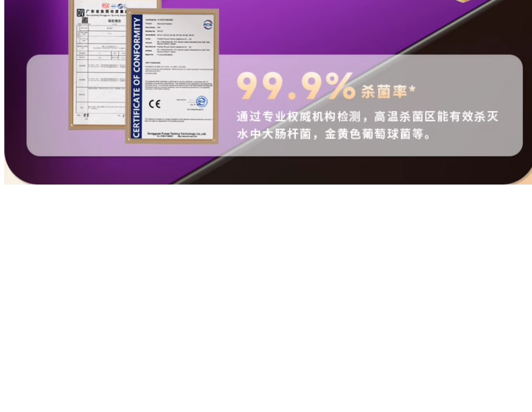The height and width of the screenshot is (412, 532).
Task: Click the gold ornament at the top-right corner
Action: (463, 1)
